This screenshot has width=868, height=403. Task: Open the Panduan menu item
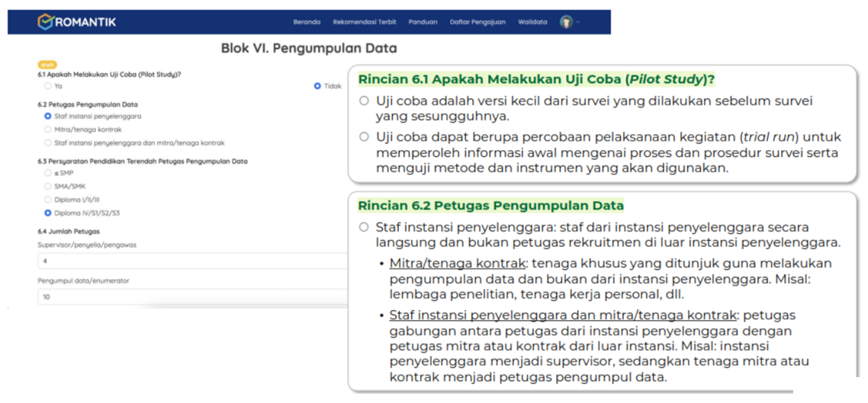click(423, 22)
